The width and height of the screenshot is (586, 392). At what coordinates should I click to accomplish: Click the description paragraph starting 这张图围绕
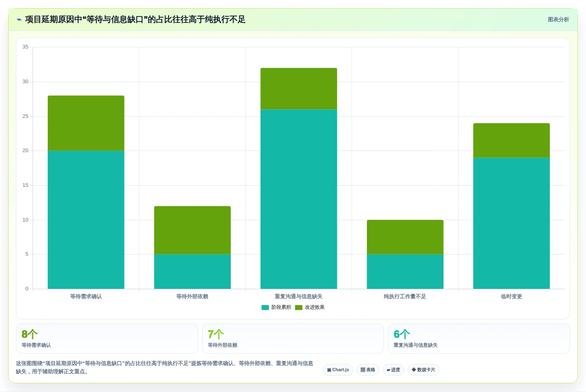[x=165, y=368]
